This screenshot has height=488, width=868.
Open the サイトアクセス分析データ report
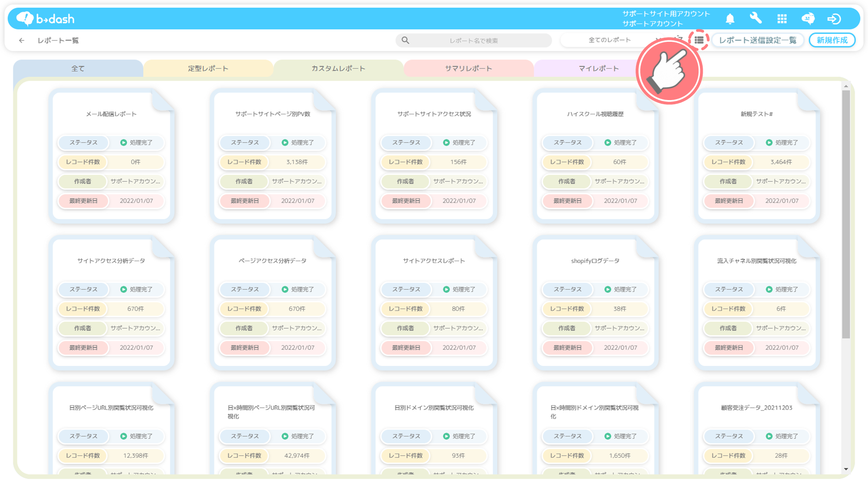coord(112,303)
